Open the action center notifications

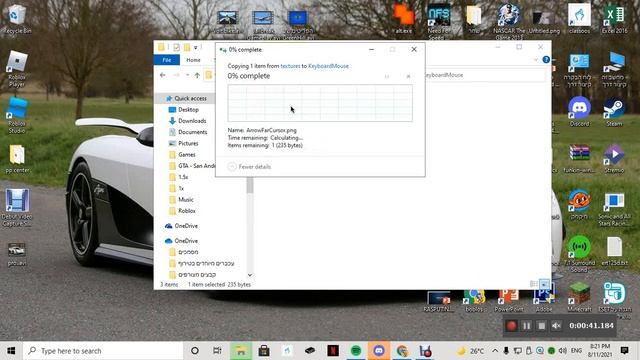tap(624, 351)
